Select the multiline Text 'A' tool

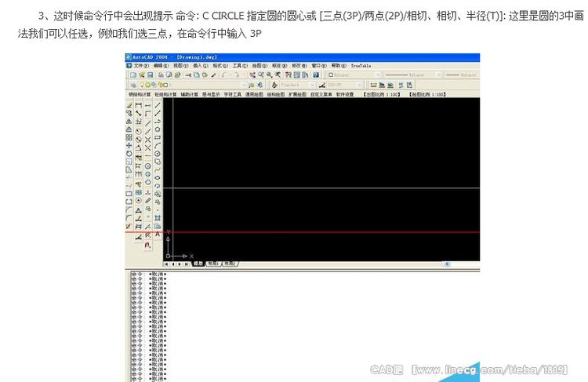pos(157,234)
